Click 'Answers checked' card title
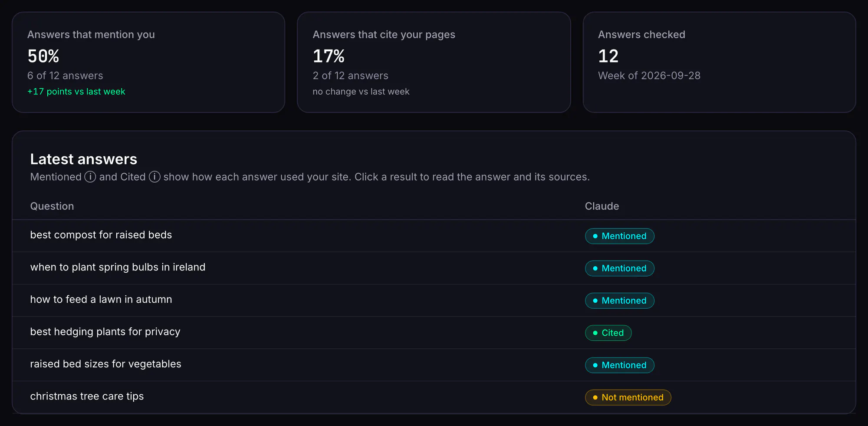The height and width of the screenshot is (426, 868). point(642,35)
